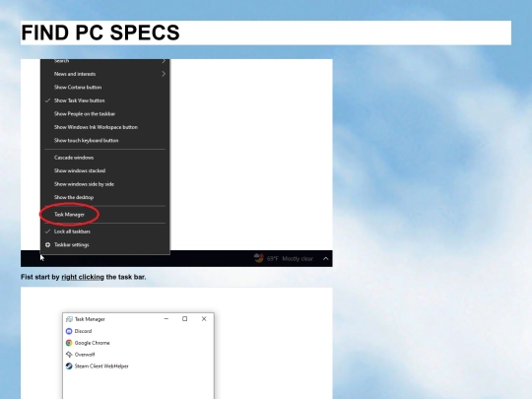Expand the Search submenu arrow

coord(164,61)
